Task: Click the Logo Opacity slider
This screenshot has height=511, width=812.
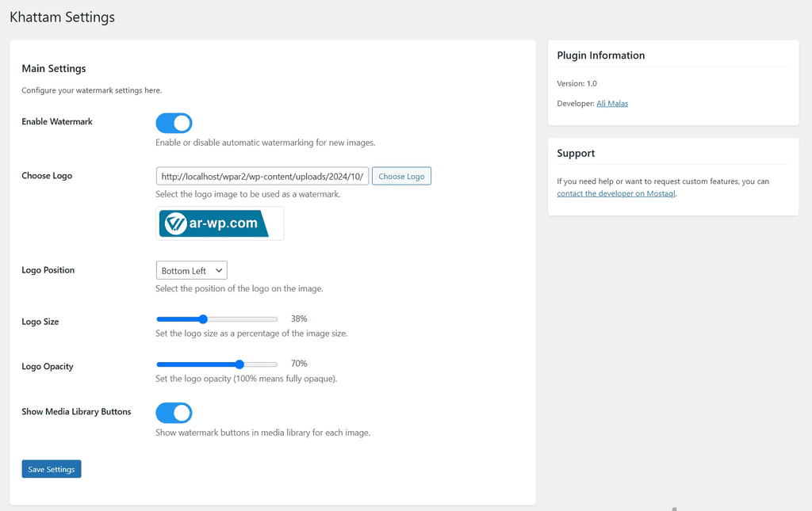Action: point(217,364)
